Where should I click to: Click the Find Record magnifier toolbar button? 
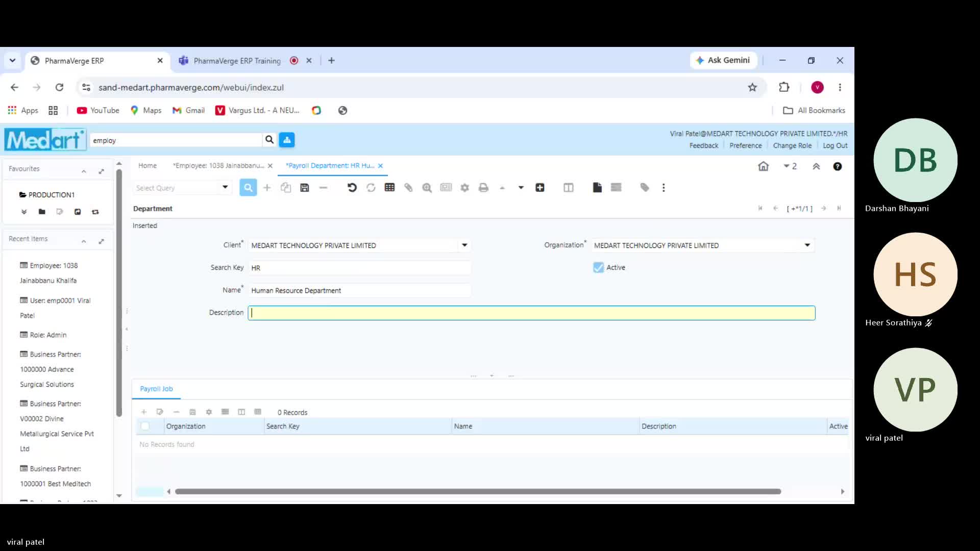coord(248,188)
